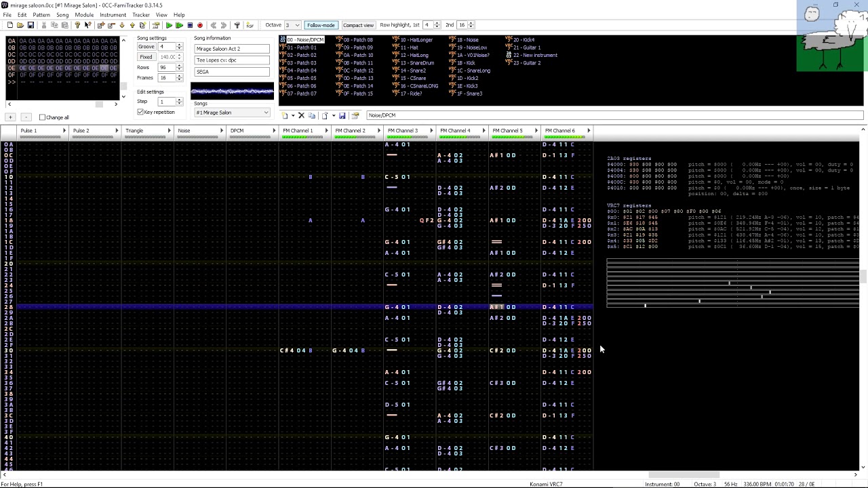Click the Move frame down arrow icon

coord(121,25)
